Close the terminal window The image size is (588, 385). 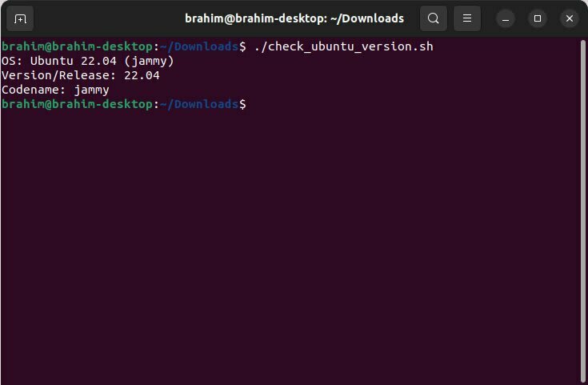[570, 18]
